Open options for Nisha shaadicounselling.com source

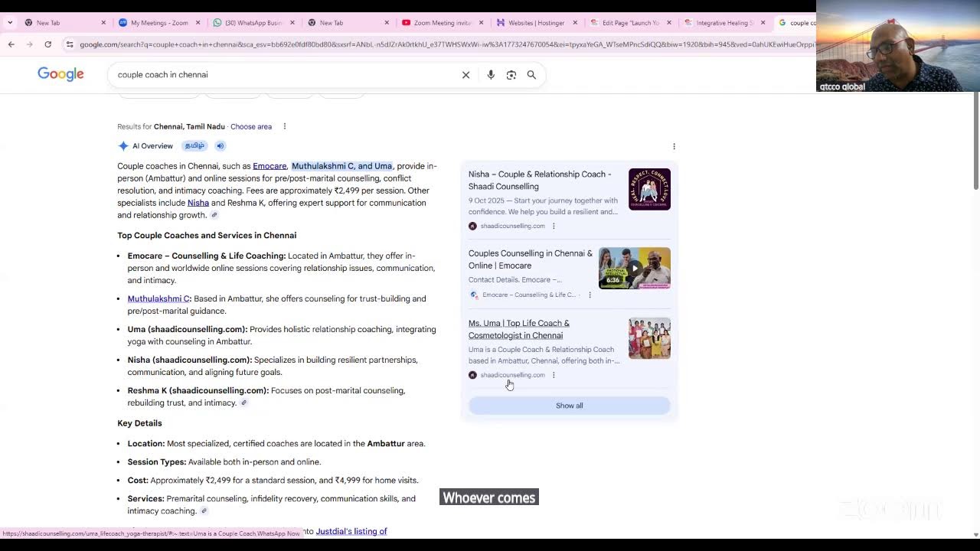(x=554, y=226)
